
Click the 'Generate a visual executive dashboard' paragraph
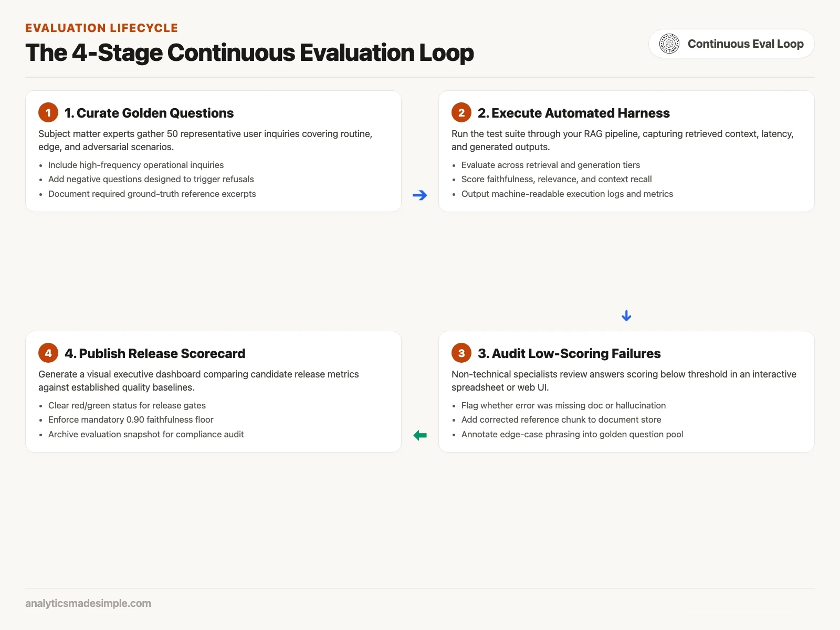(x=198, y=381)
